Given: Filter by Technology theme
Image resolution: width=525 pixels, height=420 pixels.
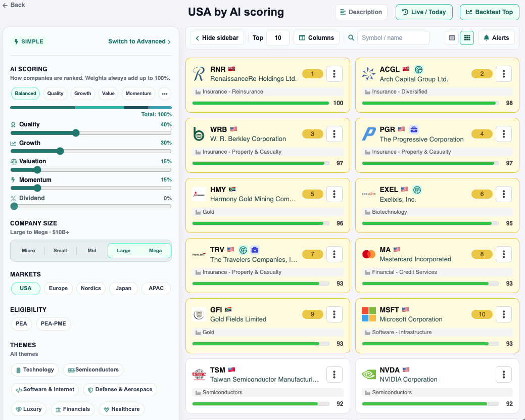Looking at the screenshot, I should click(x=34, y=370).
